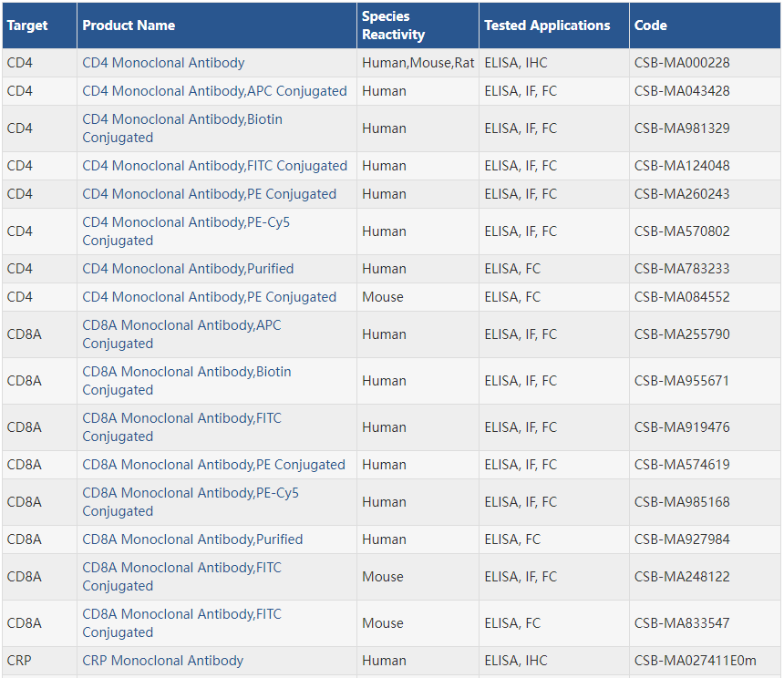Click the Target column header

(27, 26)
